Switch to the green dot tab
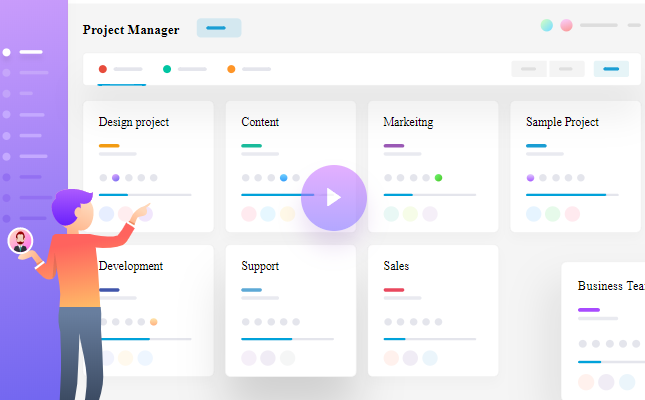The image size is (645, 400). (x=167, y=69)
